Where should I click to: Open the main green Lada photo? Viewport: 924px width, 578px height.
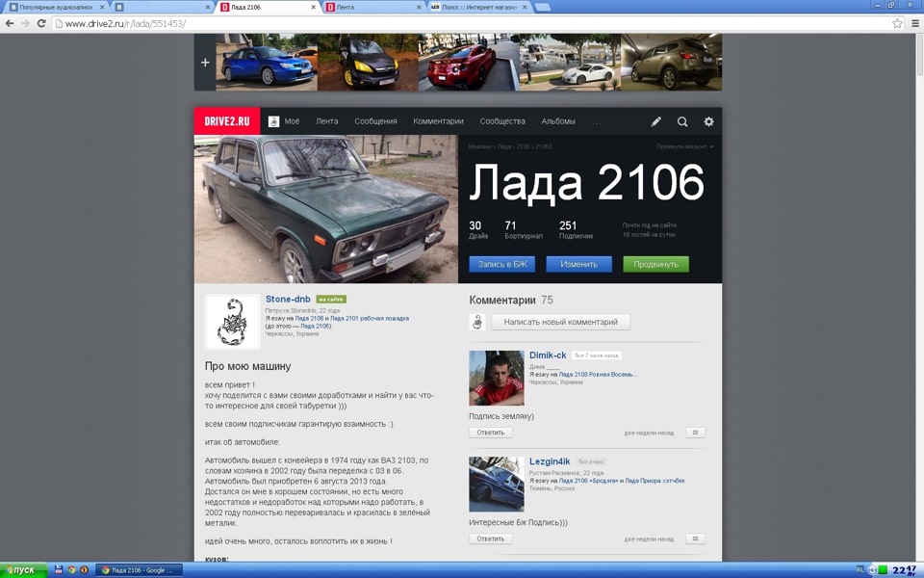click(326, 209)
